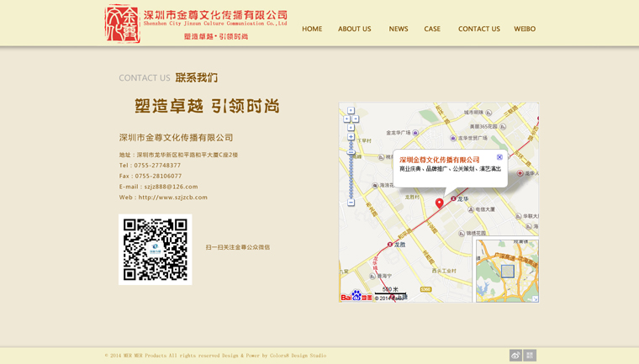The height and width of the screenshot is (364, 639).
Task: Go to the NEWS section
Action: pos(399,29)
